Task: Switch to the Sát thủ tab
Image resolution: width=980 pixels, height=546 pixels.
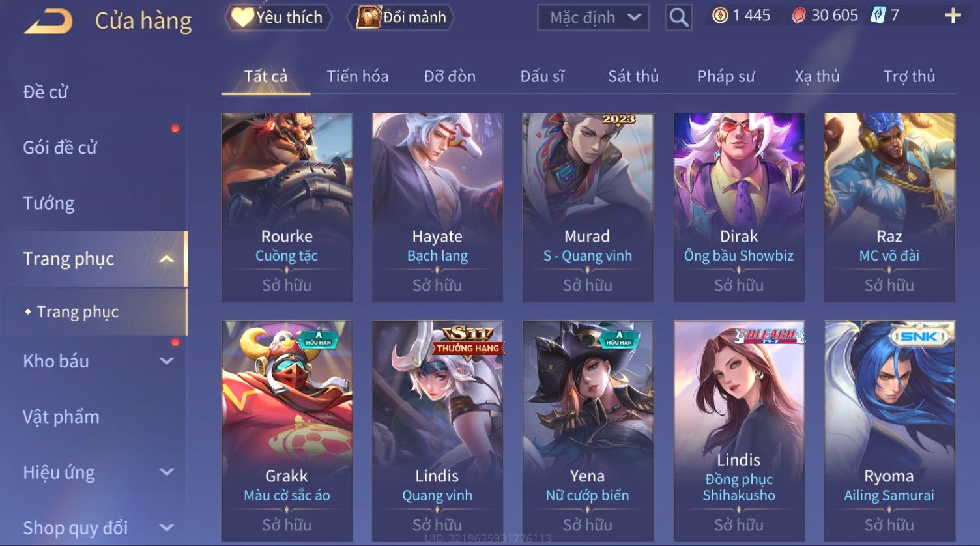Action: click(633, 76)
